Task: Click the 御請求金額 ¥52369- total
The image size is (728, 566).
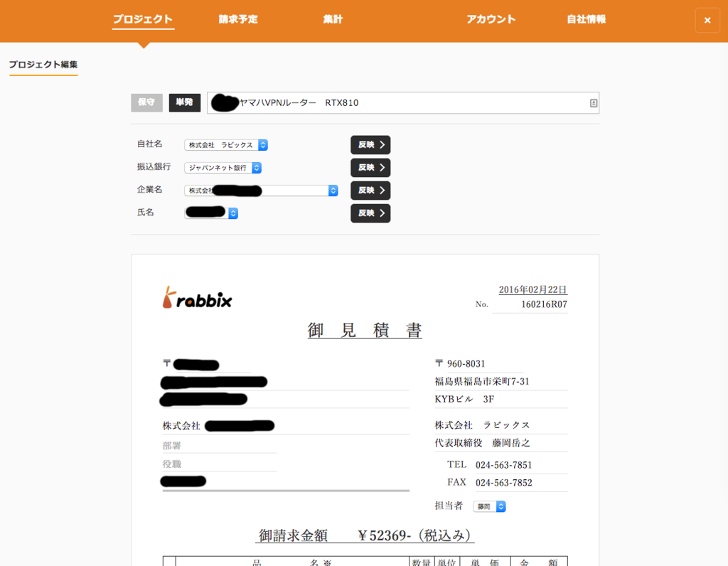Action: (365, 535)
